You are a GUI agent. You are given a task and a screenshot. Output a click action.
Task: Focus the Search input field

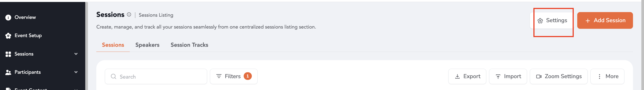pos(156,76)
